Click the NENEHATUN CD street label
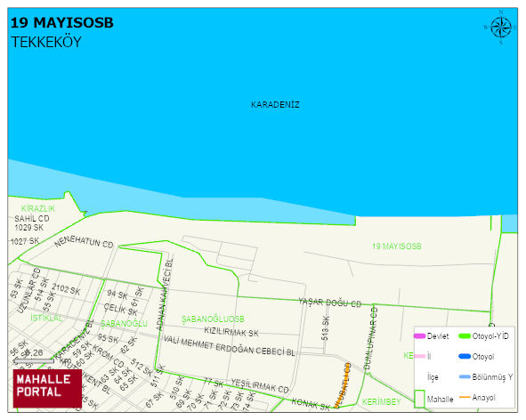526x420 pixels. pos(84,242)
